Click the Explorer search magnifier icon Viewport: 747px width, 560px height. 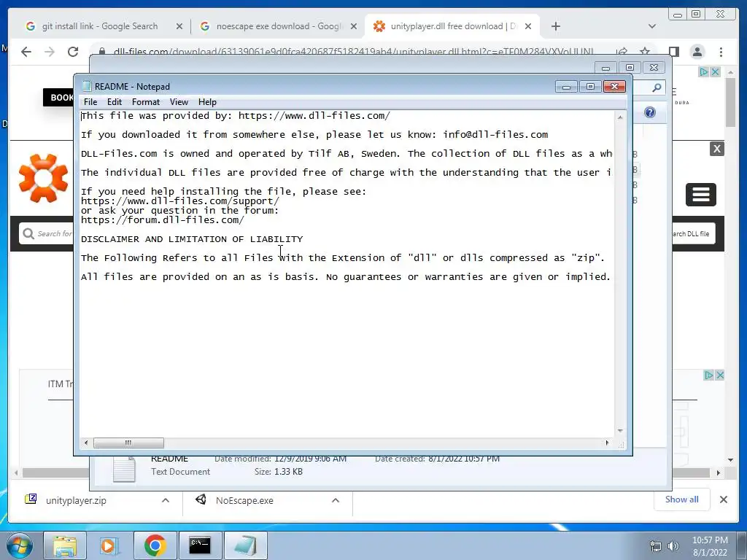click(657, 87)
